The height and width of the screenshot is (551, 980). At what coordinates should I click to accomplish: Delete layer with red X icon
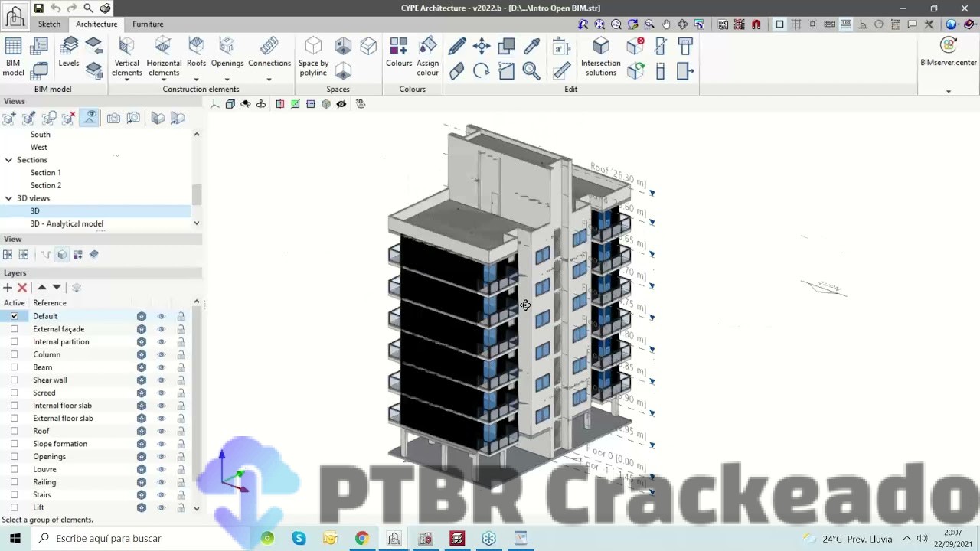[22, 288]
